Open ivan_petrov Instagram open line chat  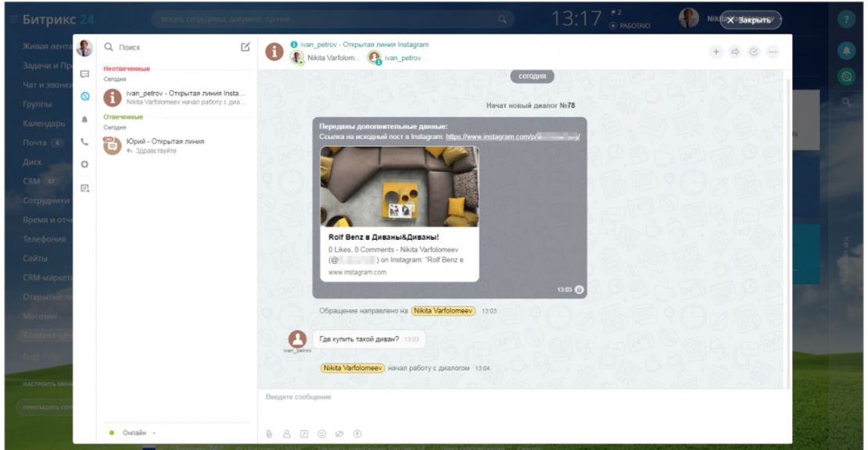click(175, 98)
